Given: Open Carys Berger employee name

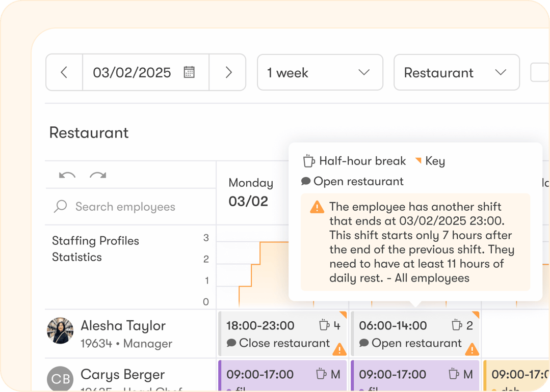Looking at the screenshot, I should click(123, 375).
